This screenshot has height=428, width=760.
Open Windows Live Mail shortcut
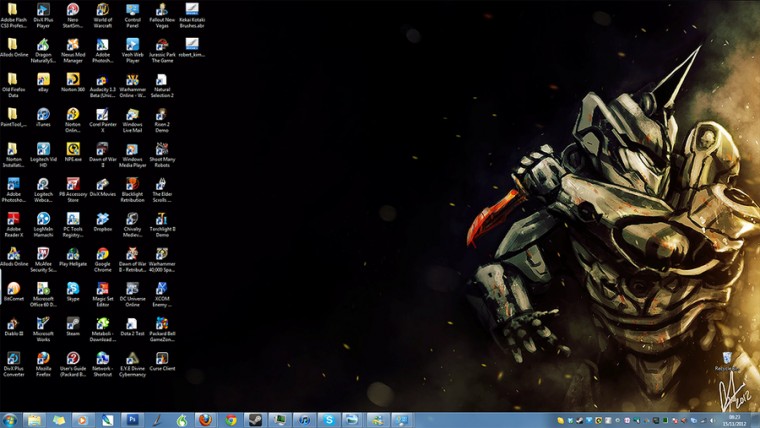click(132, 120)
